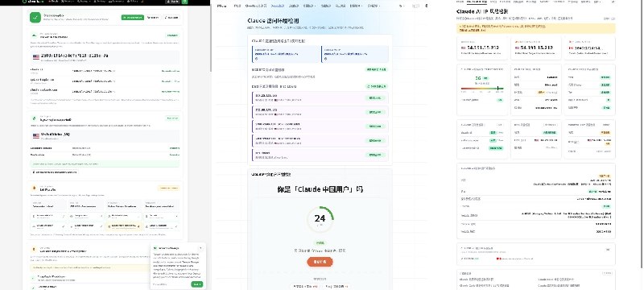Select the heading "你是「Claude 中国用户」吗"

click(320, 189)
